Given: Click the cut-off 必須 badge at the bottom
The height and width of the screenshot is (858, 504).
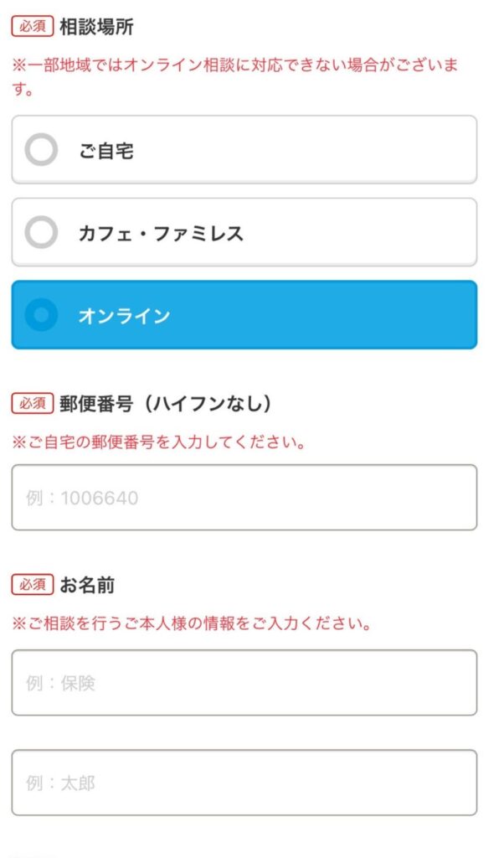Looking at the screenshot, I should click(x=33, y=855).
